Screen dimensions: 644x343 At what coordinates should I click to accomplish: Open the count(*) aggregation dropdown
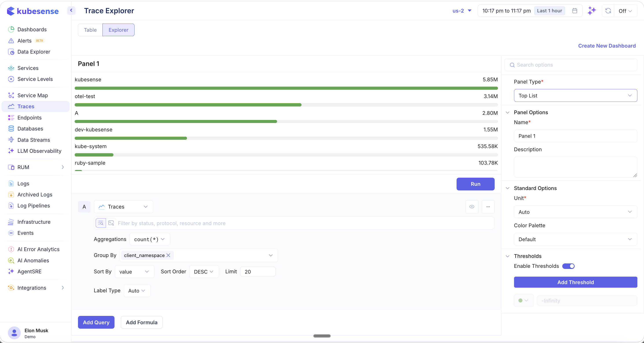tap(149, 239)
